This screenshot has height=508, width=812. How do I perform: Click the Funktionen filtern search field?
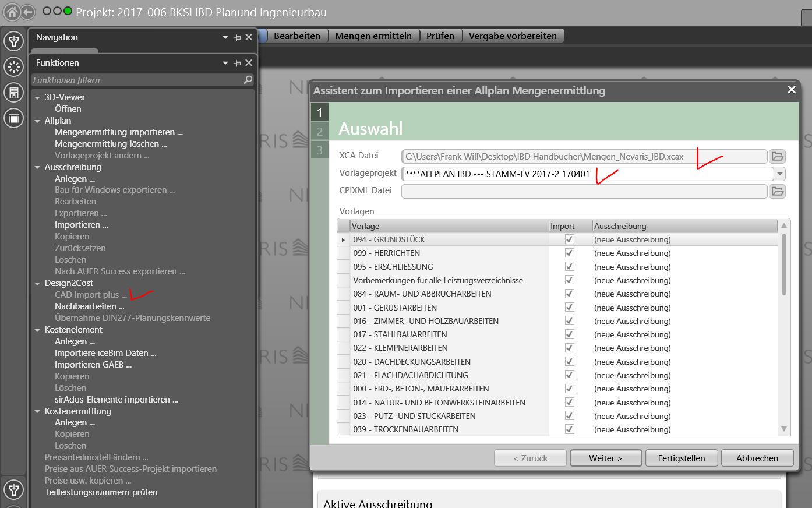[137, 80]
